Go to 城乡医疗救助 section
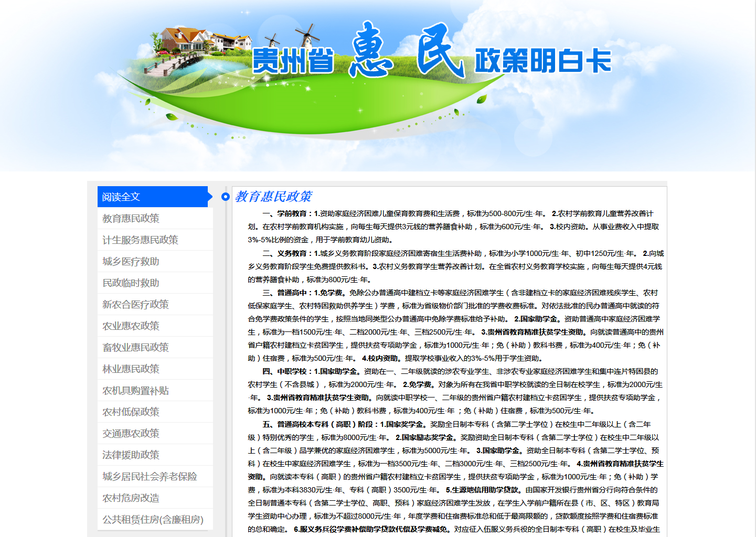This screenshot has height=537, width=756. 131,261
